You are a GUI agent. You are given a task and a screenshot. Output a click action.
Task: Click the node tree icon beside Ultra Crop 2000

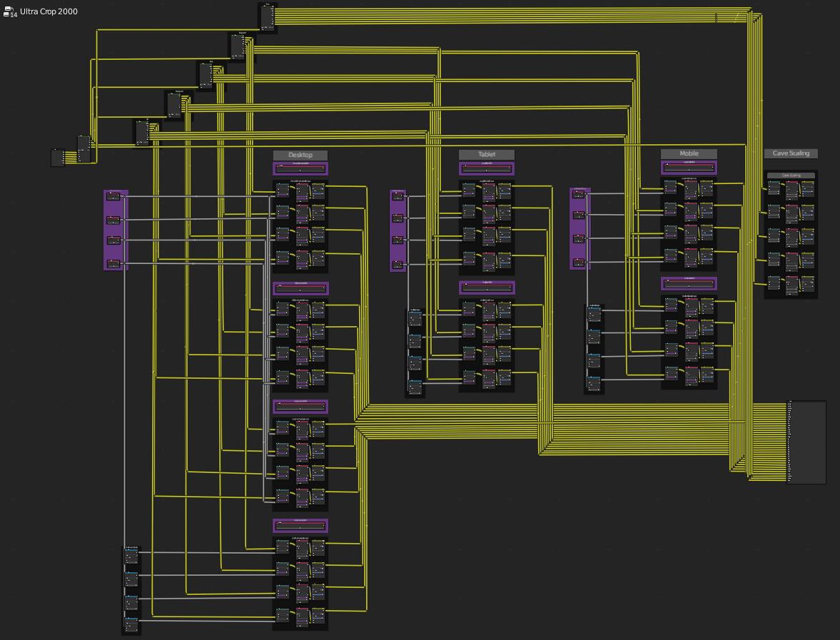pos(10,12)
